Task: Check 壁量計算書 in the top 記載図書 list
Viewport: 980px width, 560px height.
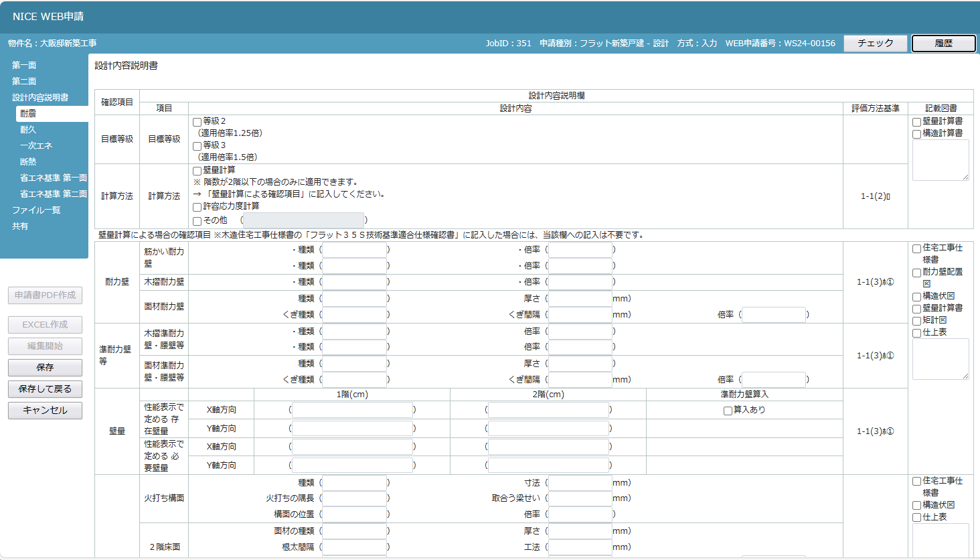Action: coord(917,122)
